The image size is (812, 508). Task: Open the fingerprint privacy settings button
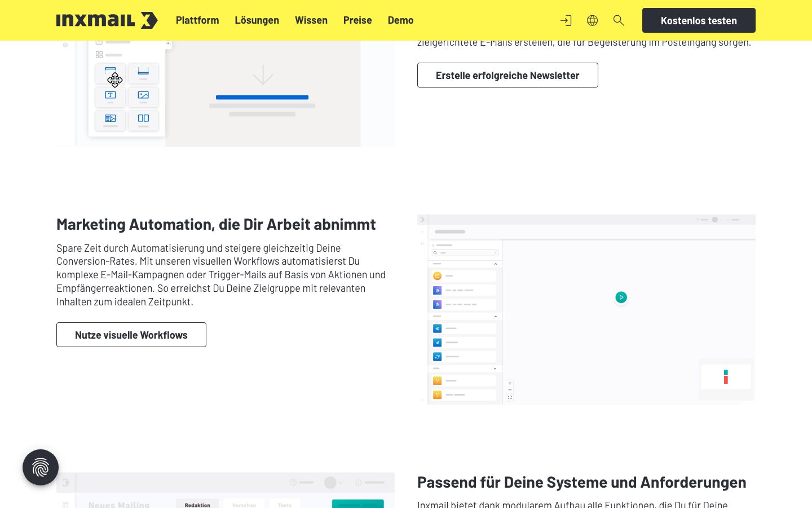(41, 467)
